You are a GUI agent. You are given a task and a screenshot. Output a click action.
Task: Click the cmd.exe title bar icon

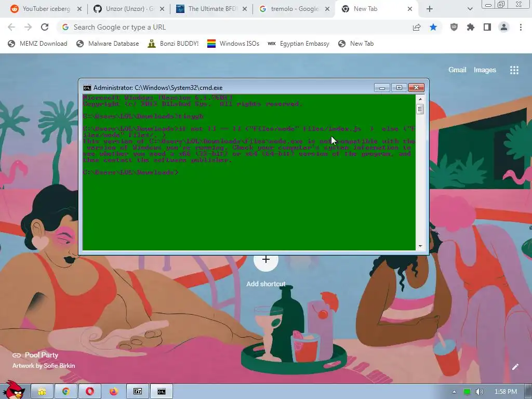(87, 88)
